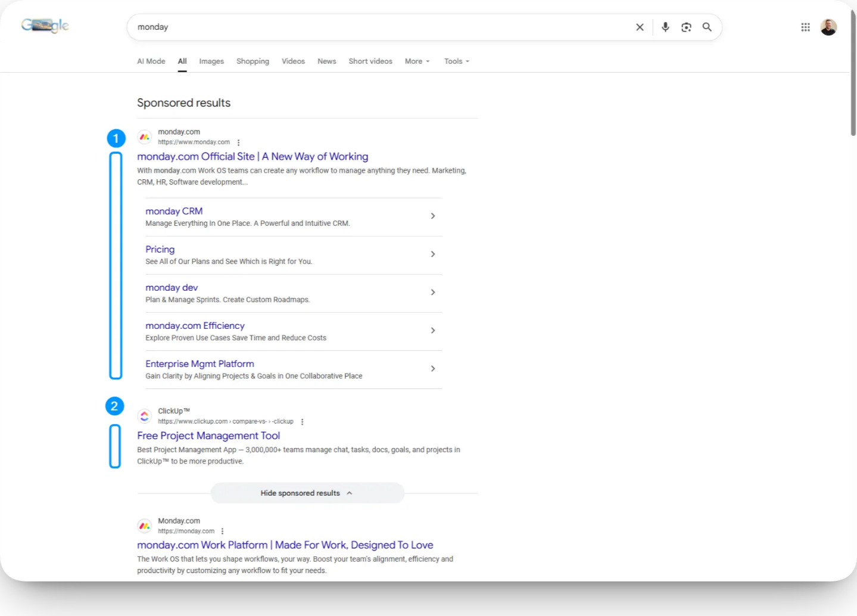This screenshot has height=616, width=857.
Task: Switch to Shopping tab
Action: tap(253, 61)
